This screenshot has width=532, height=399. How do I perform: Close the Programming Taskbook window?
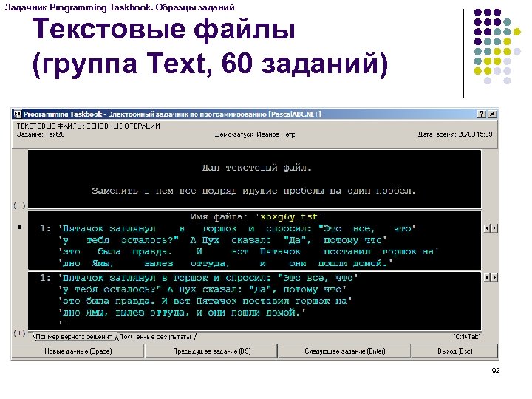click(x=492, y=114)
